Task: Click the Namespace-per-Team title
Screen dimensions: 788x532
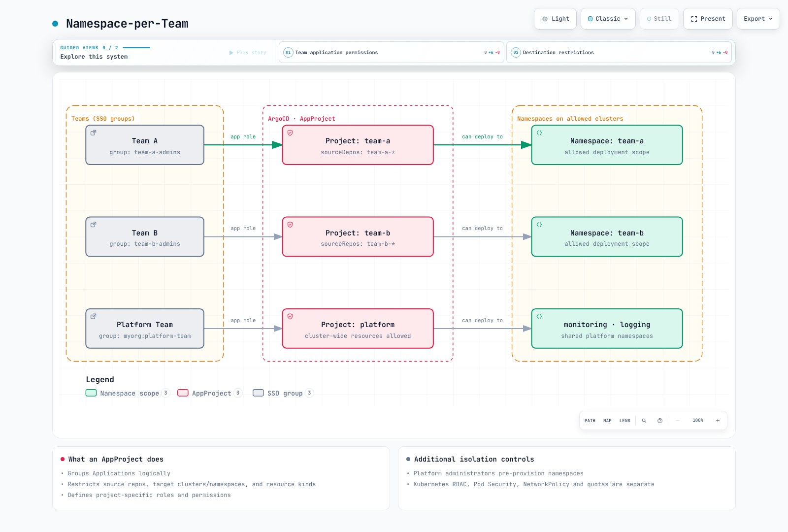Action: [x=127, y=24]
